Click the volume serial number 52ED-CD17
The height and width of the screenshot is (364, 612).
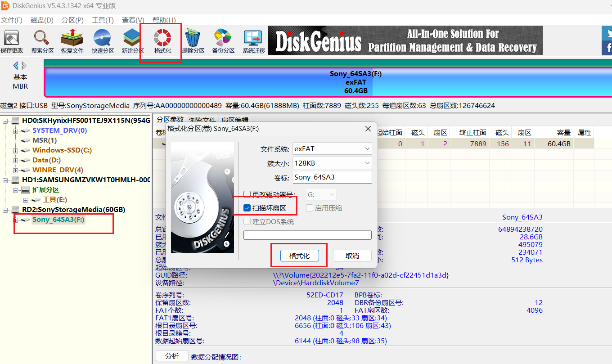(x=325, y=295)
